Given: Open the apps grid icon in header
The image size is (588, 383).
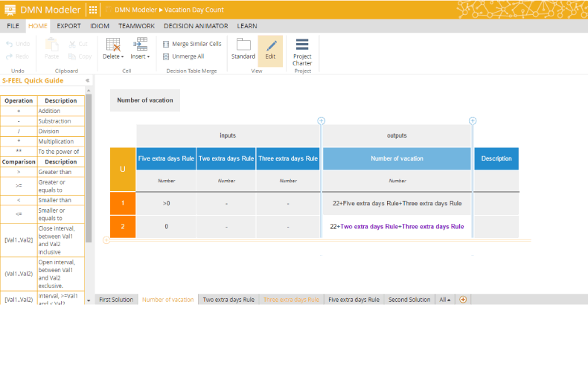Looking at the screenshot, I should (93, 10).
